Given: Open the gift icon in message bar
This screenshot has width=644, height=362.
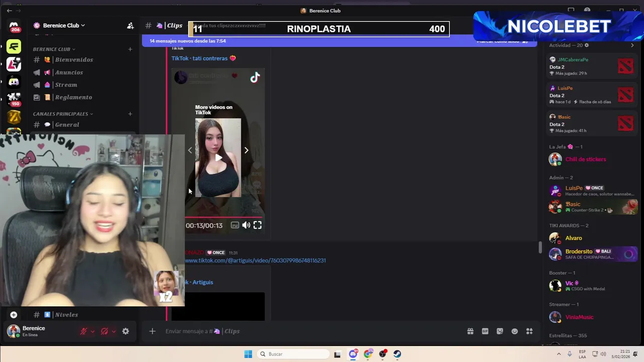Looking at the screenshot, I should click(x=470, y=331).
